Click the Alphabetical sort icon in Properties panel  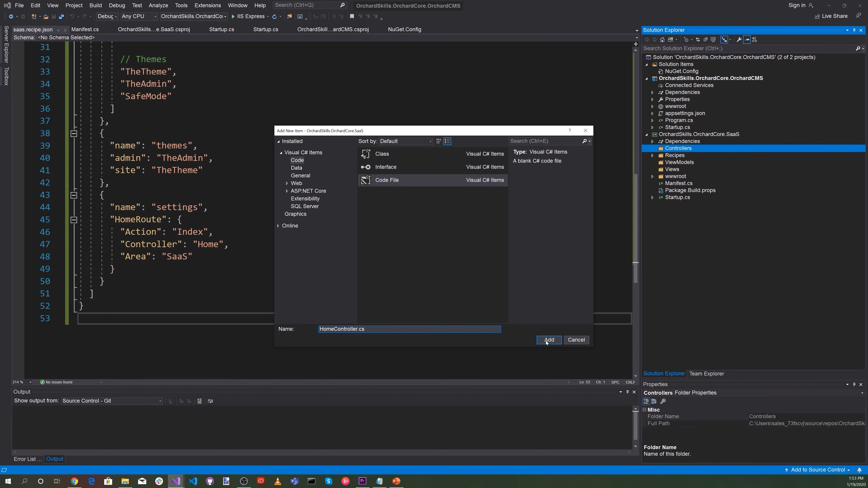point(654,401)
